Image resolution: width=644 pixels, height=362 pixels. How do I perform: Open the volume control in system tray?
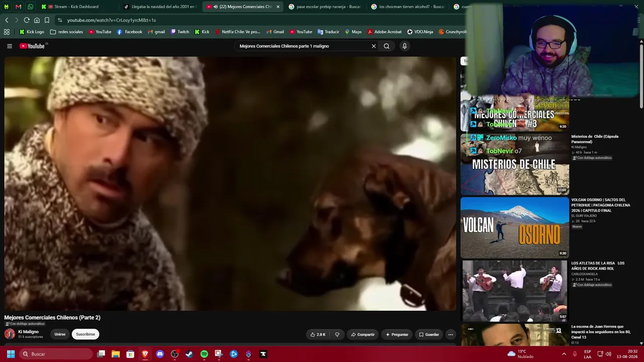pos(608,354)
